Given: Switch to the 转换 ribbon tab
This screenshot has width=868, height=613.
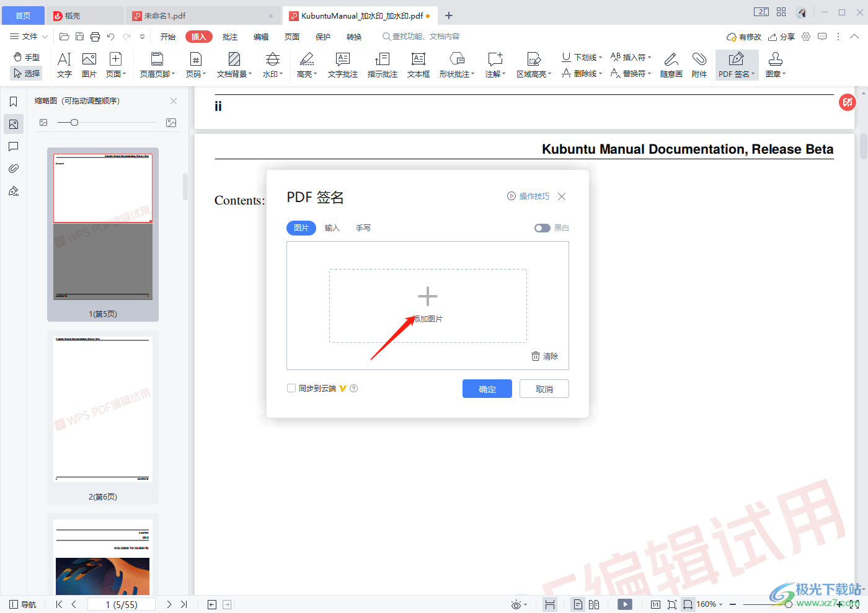Looking at the screenshot, I should 354,37.
